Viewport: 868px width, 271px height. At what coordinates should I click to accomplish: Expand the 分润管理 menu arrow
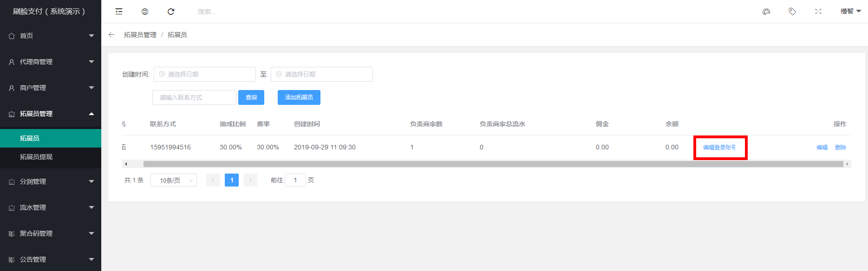[91, 181]
